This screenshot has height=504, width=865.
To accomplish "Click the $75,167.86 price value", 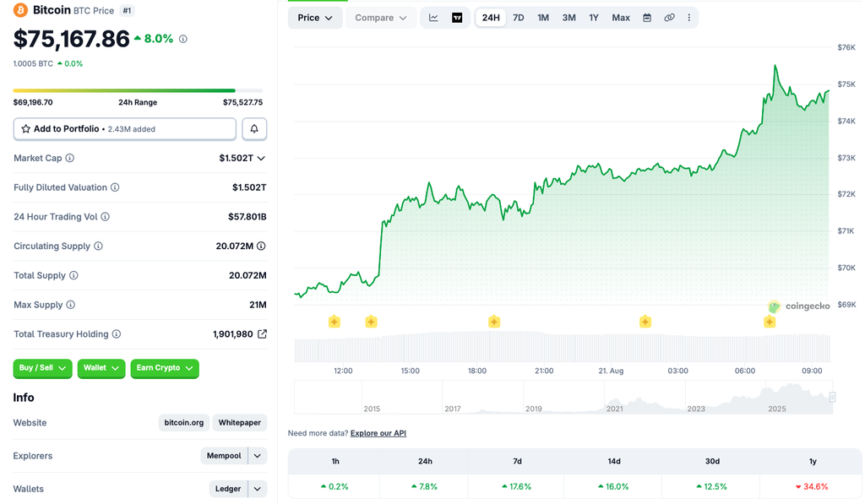I will coord(72,39).
